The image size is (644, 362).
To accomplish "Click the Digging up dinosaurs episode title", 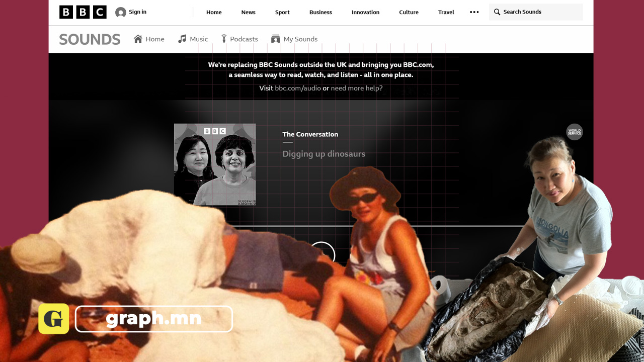I will 324,154.
